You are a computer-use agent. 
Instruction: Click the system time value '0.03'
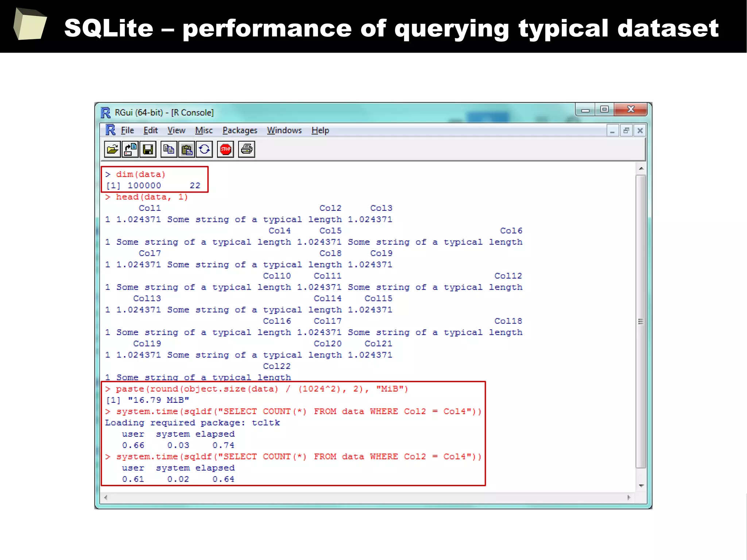click(178, 445)
